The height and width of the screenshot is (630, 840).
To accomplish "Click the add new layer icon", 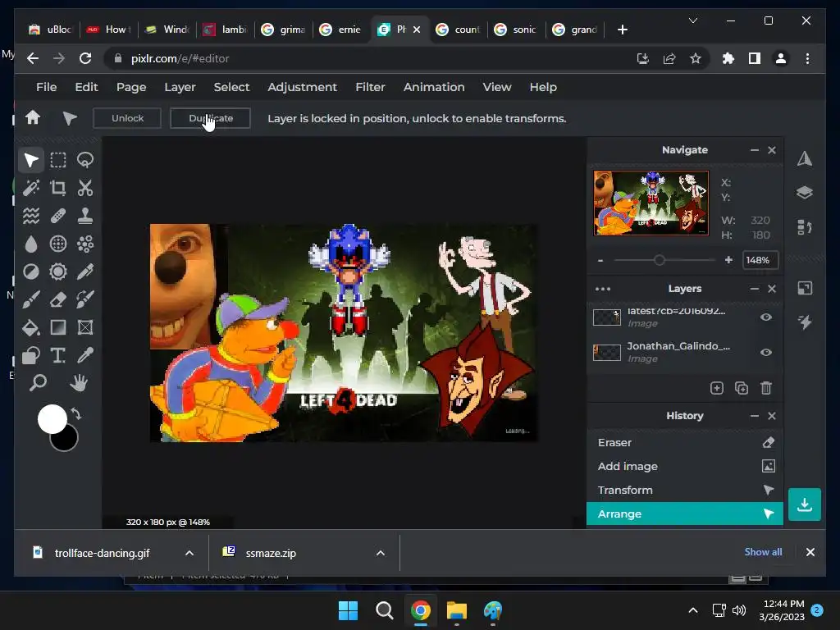I will tap(717, 388).
